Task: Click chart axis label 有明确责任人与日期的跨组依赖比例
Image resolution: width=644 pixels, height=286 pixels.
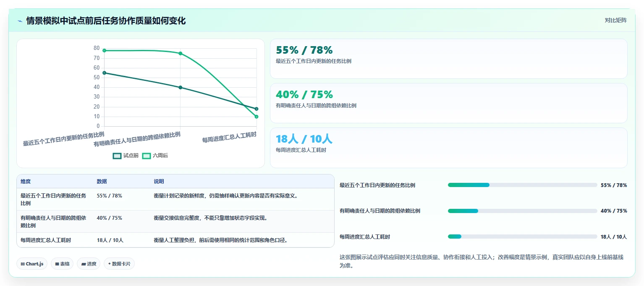Action: click(x=137, y=139)
